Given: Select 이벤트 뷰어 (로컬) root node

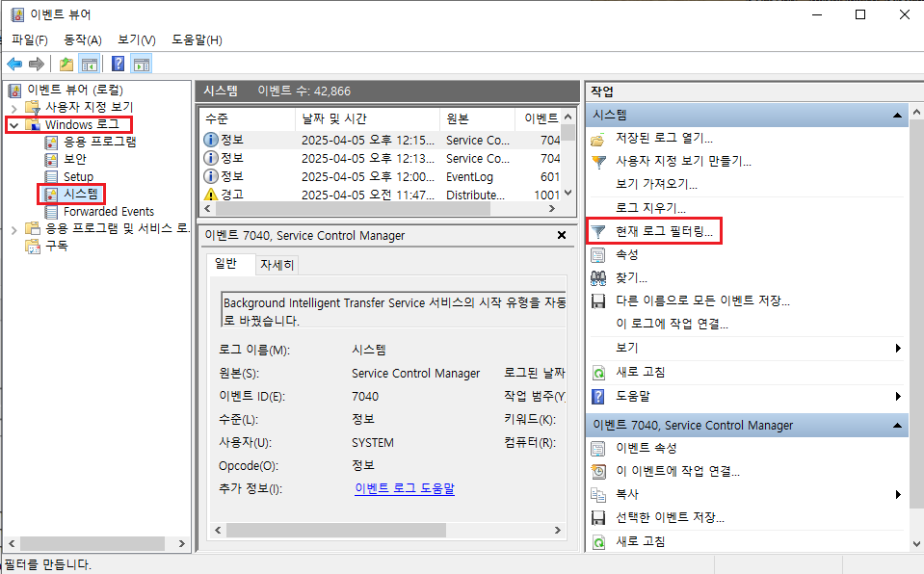Looking at the screenshot, I should click(x=75, y=90).
